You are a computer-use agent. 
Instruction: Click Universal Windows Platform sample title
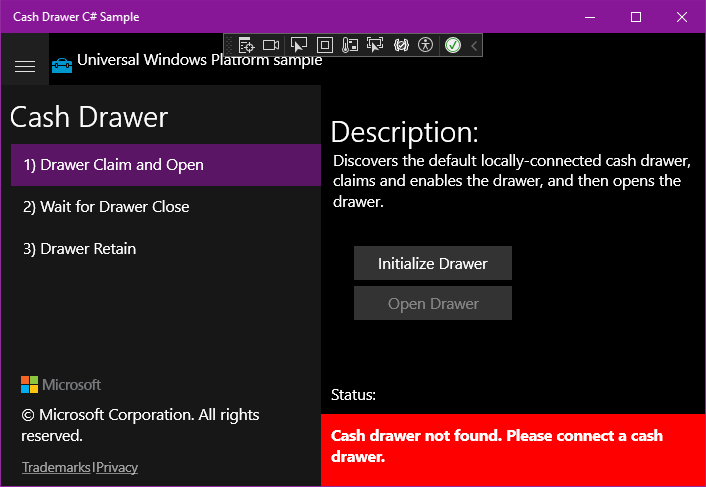click(199, 60)
